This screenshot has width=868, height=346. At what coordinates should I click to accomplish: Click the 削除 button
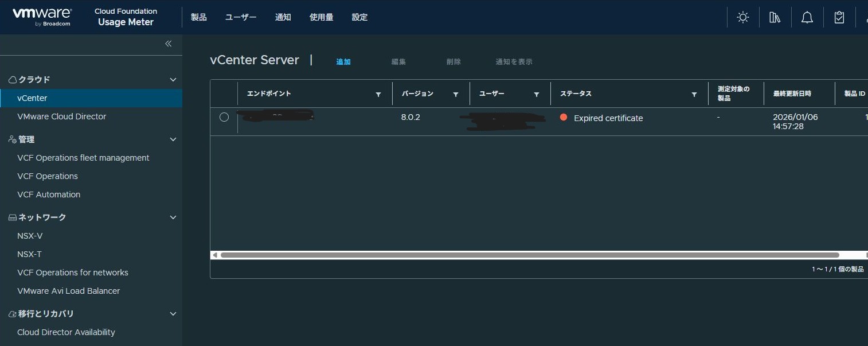click(x=453, y=62)
